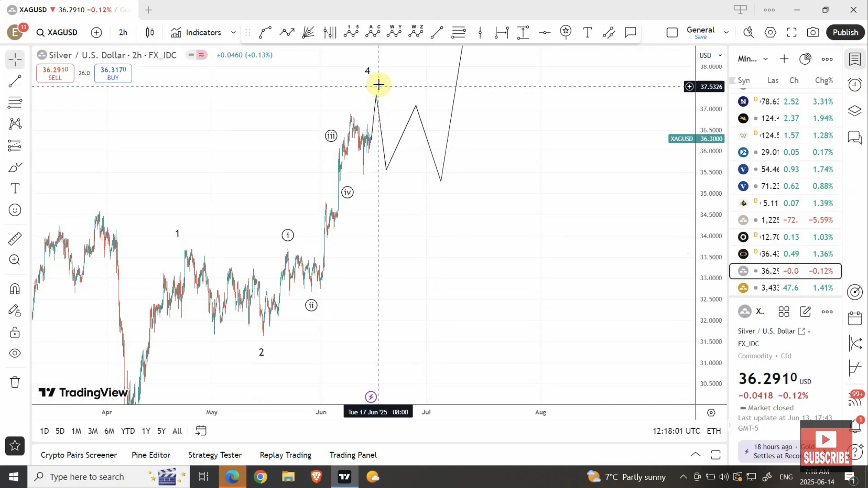868x488 pixels.
Task: Select the callout comment tool in toolbar
Action: pyautogui.click(x=630, y=32)
